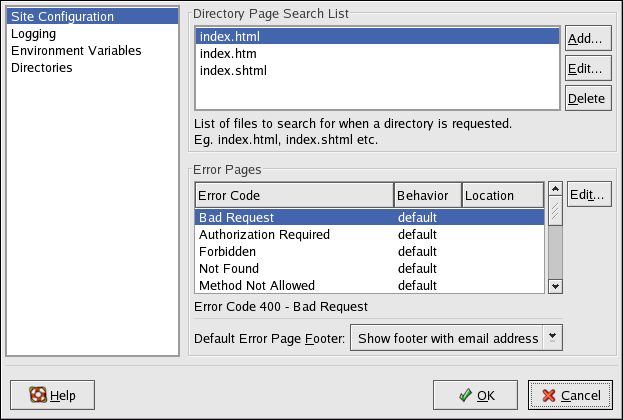623x420 pixels.
Task: Select index.htm in search list
Action: (x=230, y=54)
